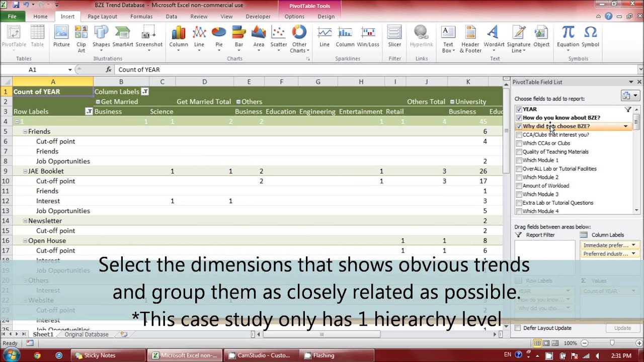The image size is (644, 362).
Task: Open Other Charts gallery
Action: 299,38
